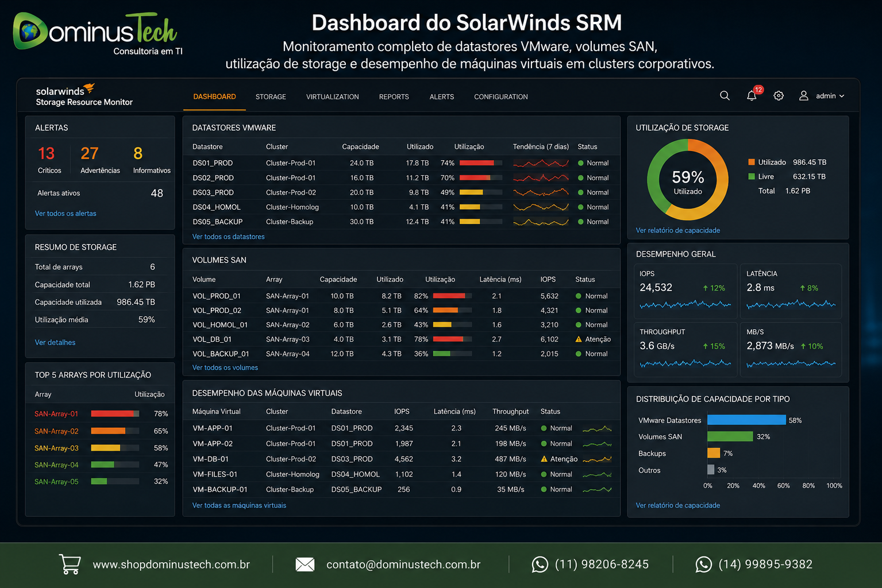Click 'Ver todos os alertas' link
This screenshot has width=882, height=588.
(x=66, y=214)
